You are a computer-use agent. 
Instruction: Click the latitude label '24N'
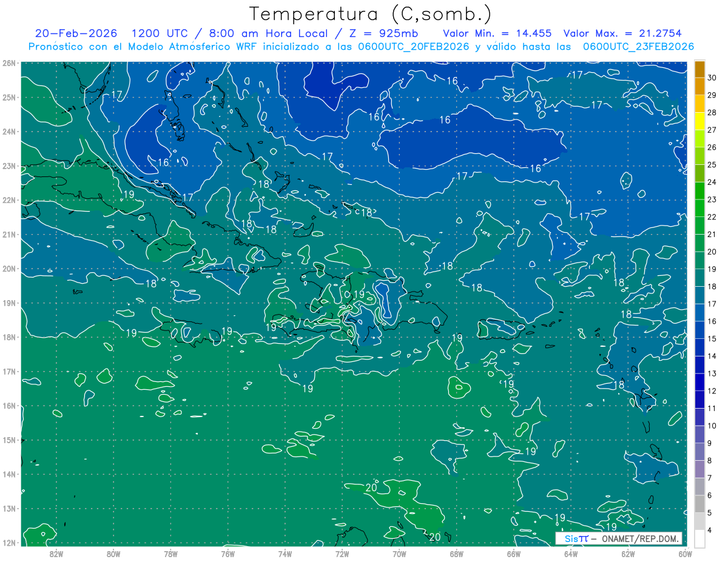pos(9,132)
